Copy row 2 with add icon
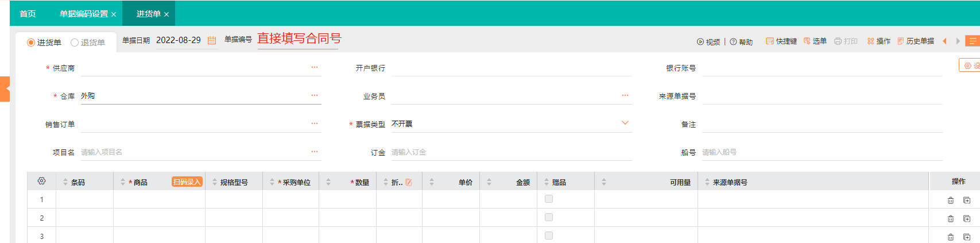The width and height of the screenshot is (980, 243). click(967, 219)
